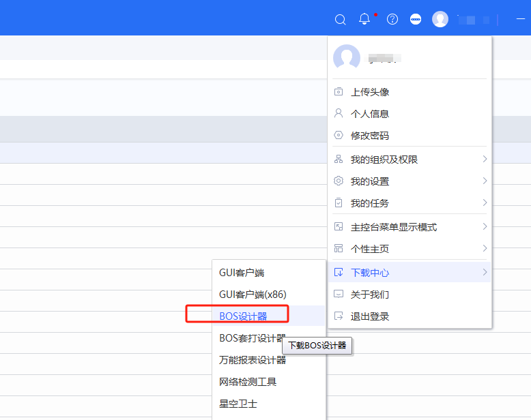The width and height of the screenshot is (531, 420).
Task: Choose 万能报表设计器 from download list
Action: (x=253, y=360)
